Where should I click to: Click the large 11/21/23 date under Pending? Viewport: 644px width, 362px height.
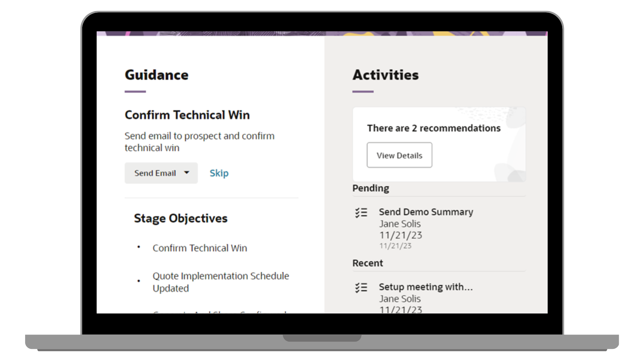[x=401, y=235]
